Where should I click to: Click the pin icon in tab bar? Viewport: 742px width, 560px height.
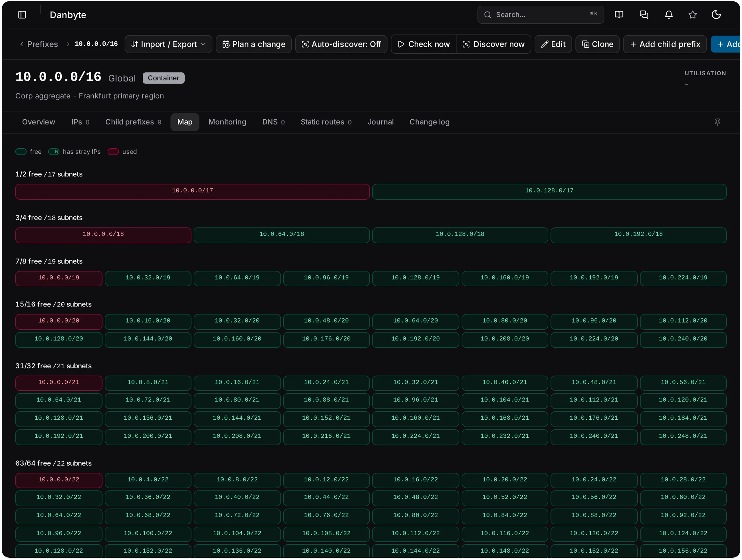[x=717, y=122]
